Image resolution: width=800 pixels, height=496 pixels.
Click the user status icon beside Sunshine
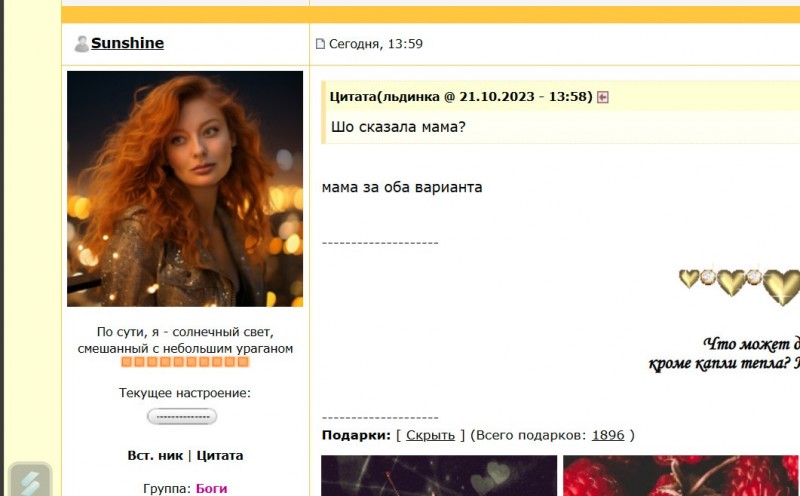(x=81, y=44)
